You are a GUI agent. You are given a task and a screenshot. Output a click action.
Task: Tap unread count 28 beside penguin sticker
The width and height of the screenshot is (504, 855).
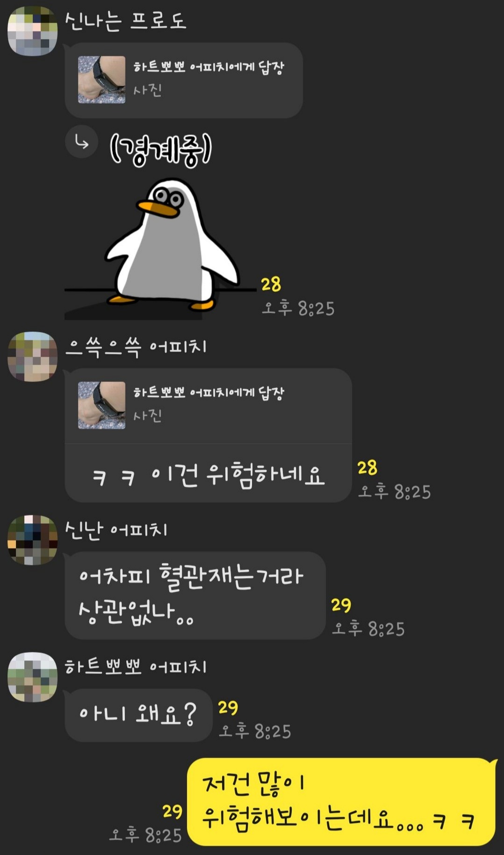(x=271, y=284)
